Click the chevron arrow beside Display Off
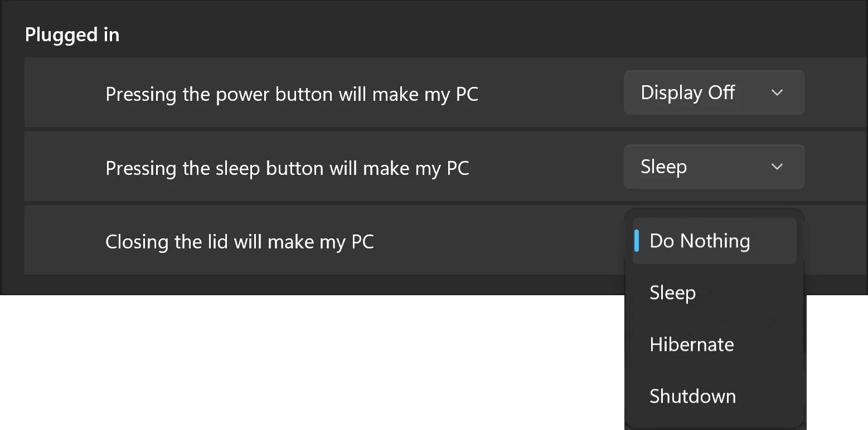This screenshot has width=868, height=430. tap(777, 92)
